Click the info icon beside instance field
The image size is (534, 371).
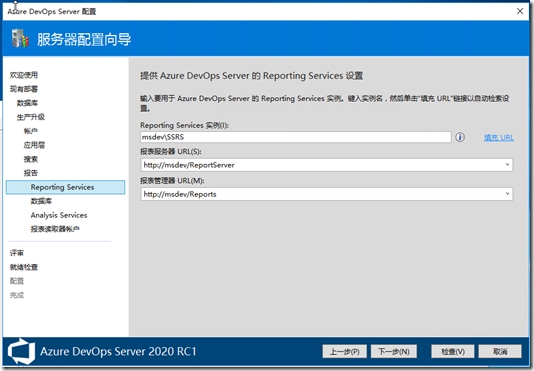click(460, 137)
